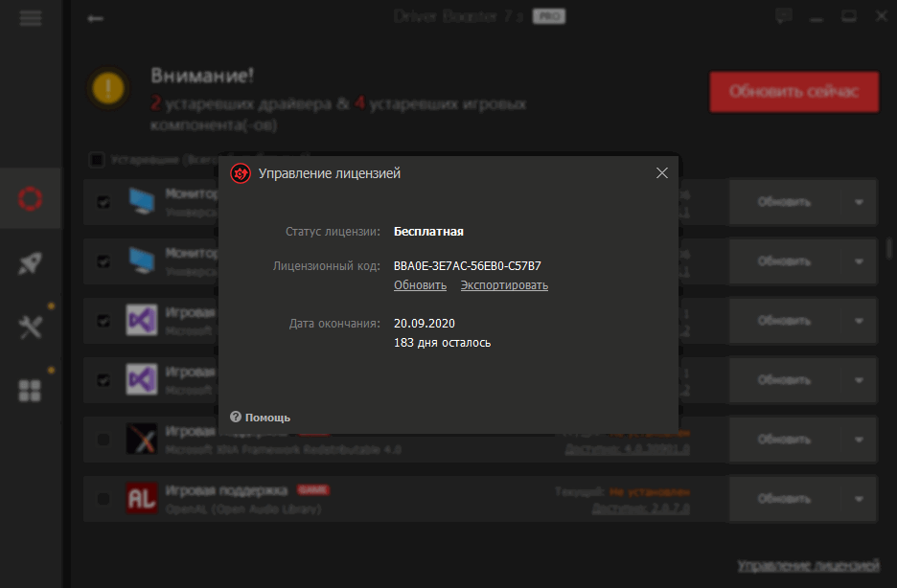Select the red Scan icon in the sidebar

[31, 199]
